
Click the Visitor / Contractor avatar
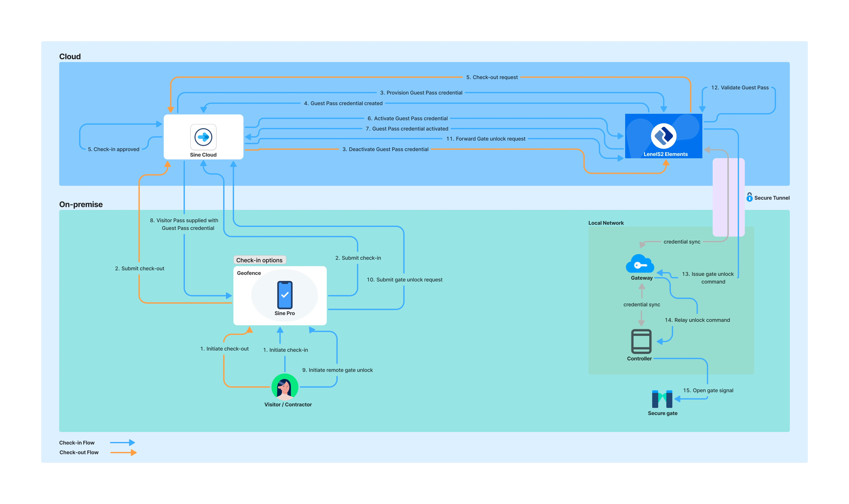tap(285, 387)
